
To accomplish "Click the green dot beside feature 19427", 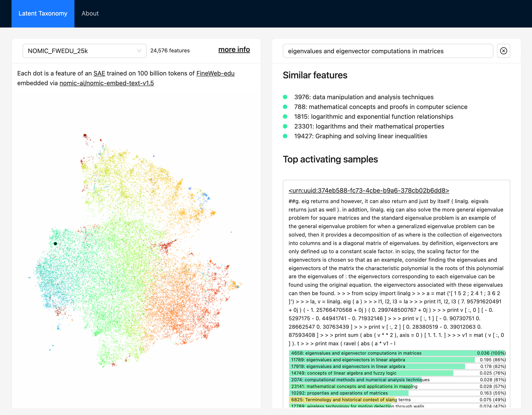I will [x=285, y=136].
